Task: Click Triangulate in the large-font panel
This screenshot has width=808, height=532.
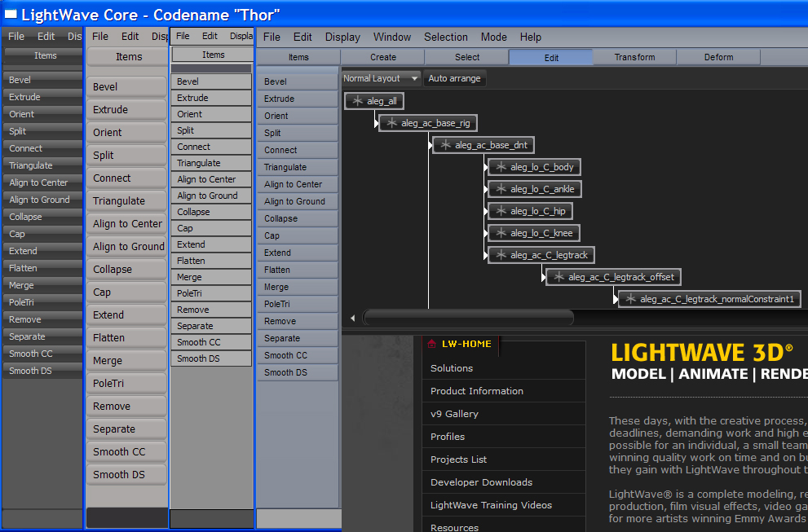Action: coord(126,201)
